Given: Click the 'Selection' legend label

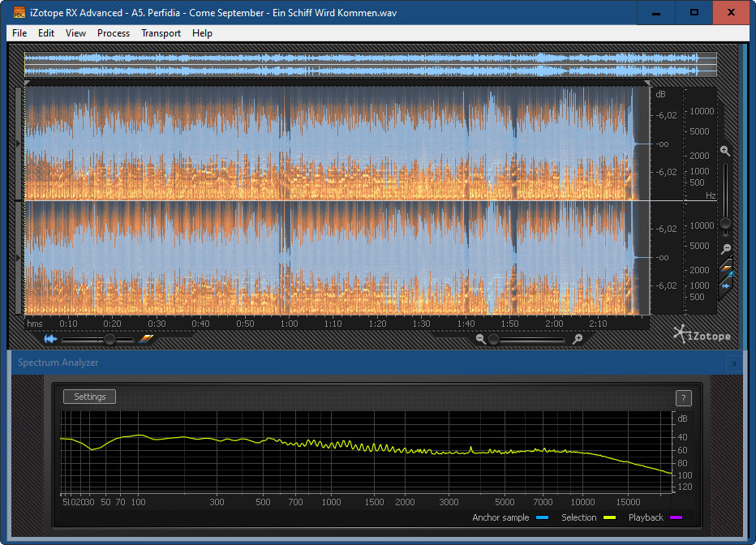Looking at the screenshot, I should tap(578, 517).
